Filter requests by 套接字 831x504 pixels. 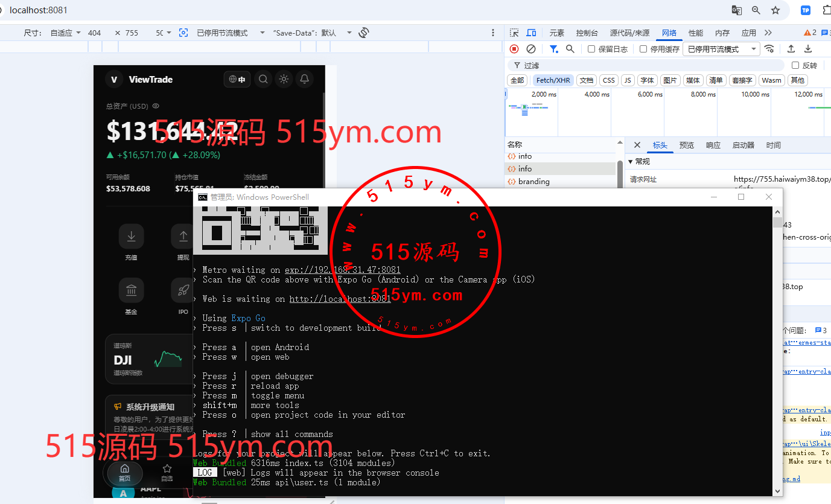pyautogui.click(x=742, y=80)
